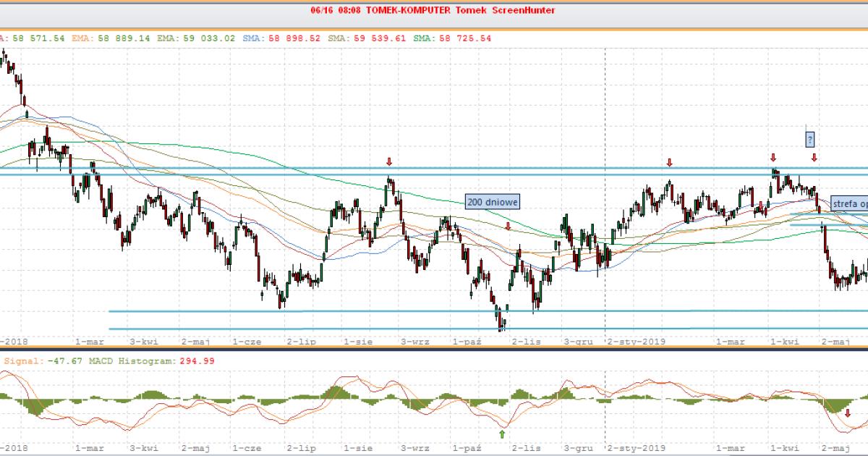Select the 1-sie date on the MACD axis
Image resolution: width=868 pixels, height=456 pixels.
[x=357, y=448]
